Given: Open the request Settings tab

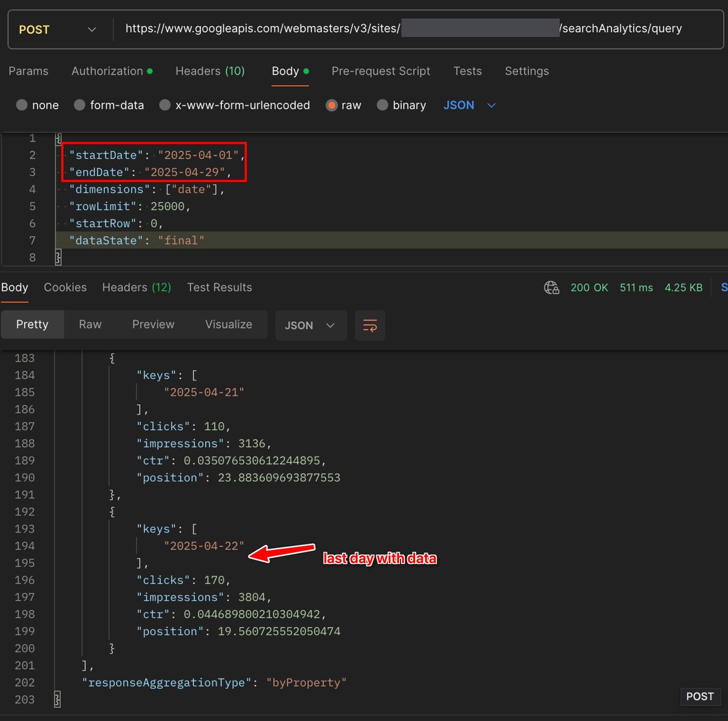Looking at the screenshot, I should click(x=527, y=71).
